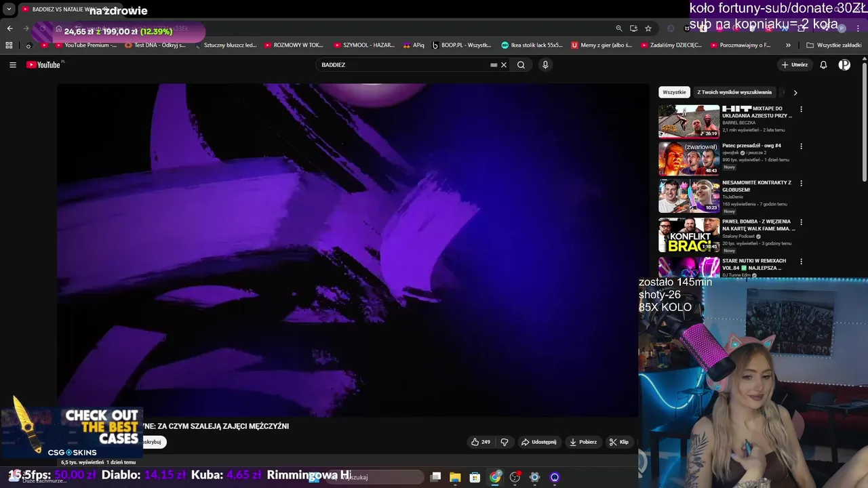The width and height of the screenshot is (868, 488).
Task: Open the Sztuczny bluszcz bookmark
Action: pyautogui.click(x=225, y=45)
